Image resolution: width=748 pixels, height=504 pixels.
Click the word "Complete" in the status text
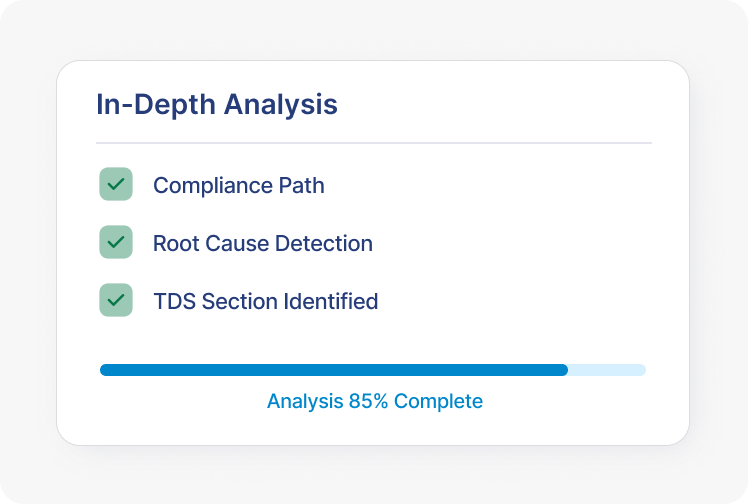coord(438,401)
